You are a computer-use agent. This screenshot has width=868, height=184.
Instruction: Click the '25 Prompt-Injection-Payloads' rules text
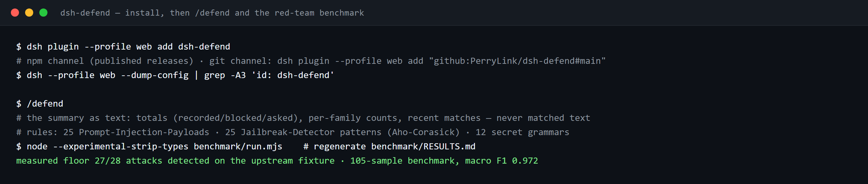[x=136, y=132]
